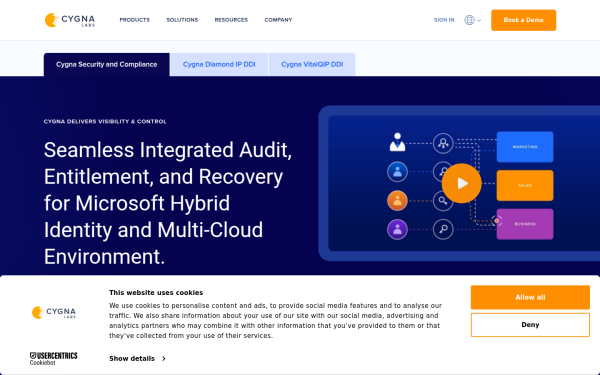Screen dimensions: 600x375
Task: Switch to the Cygna VitalQIP DDI tab
Action: tap(312, 64)
